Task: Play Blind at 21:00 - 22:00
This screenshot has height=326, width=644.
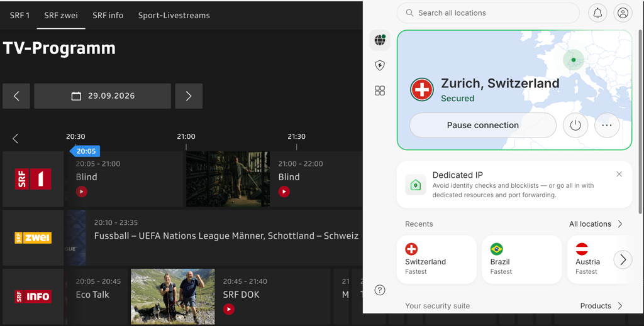Action: tap(284, 192)
